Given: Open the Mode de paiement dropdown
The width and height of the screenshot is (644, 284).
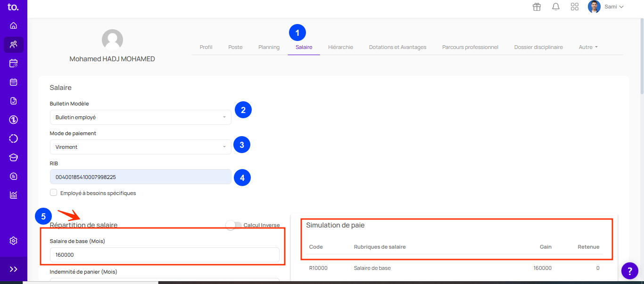Looking at the screenshot, I should click(x=140, y=147).
